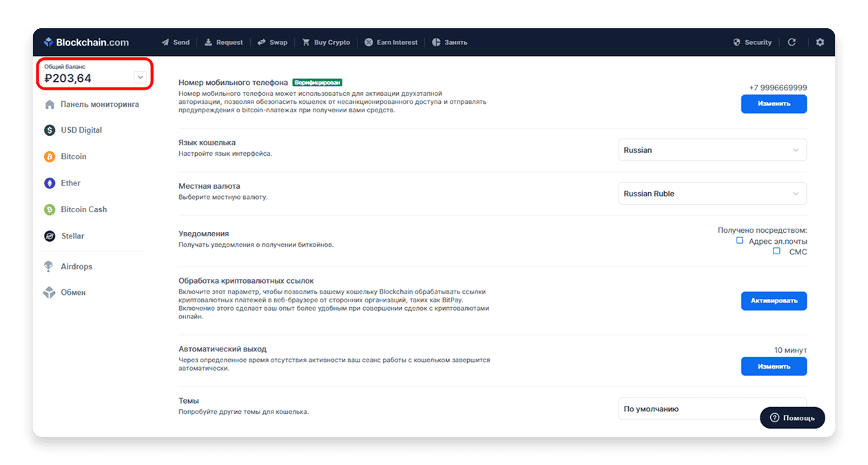Click the Earn Interest percent icon
This screenshot has width=868, height=465.
[x=369, y=42]
